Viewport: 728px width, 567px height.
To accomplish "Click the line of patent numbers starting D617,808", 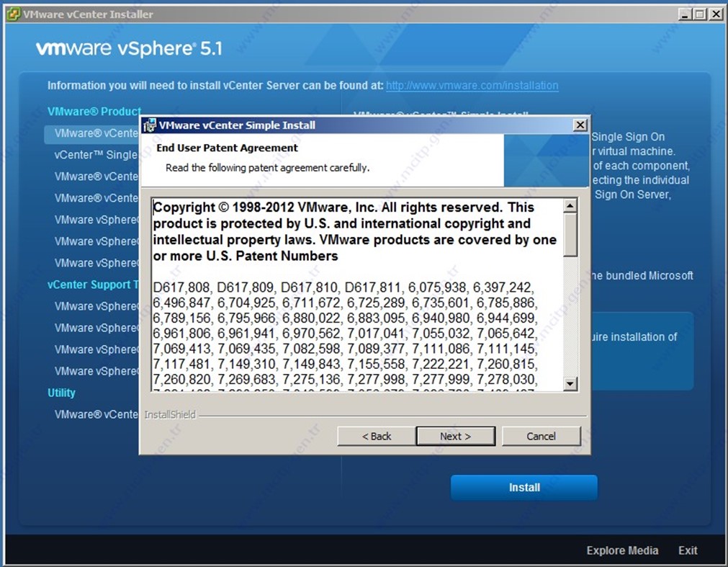I will pos(343,287).
